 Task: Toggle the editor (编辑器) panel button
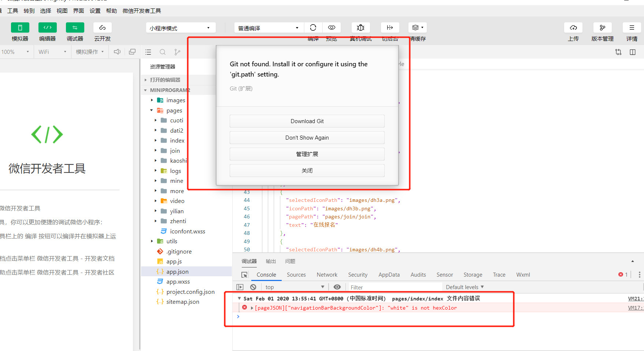pos(48,27)
